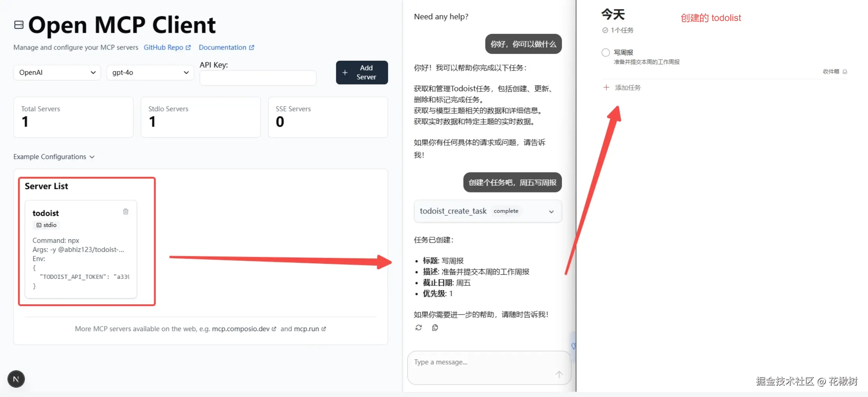Open the Documentation link
Viewport: 868px width, 397px height.
[x=226, y=48]
